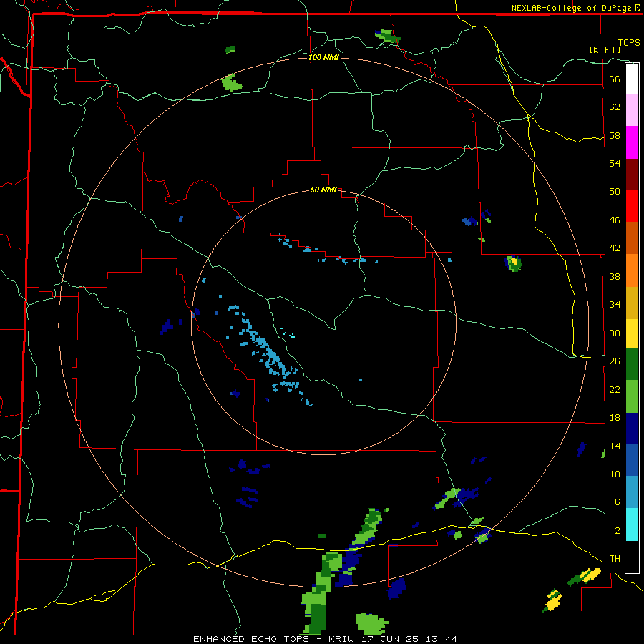Click the dark green legend swatch above 26
Screen dimensions: 644x644
[632, 364]
